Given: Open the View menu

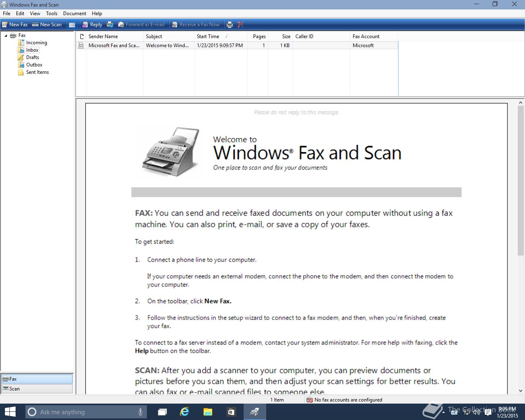Looking at the screenshot, I should pyautogui.click(x=35, y=14).
